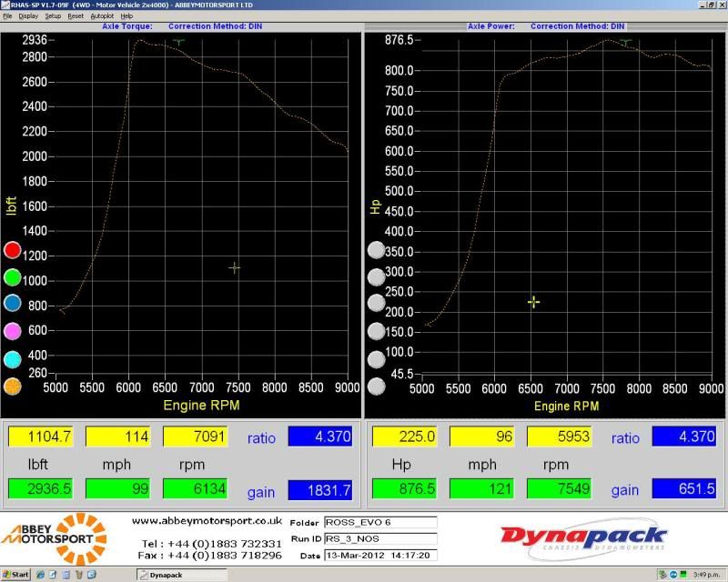Image resolution: width=728 pixels, height=582 pixels.
Task: Select the cyan run color circle
Action: tap(13, 360)
